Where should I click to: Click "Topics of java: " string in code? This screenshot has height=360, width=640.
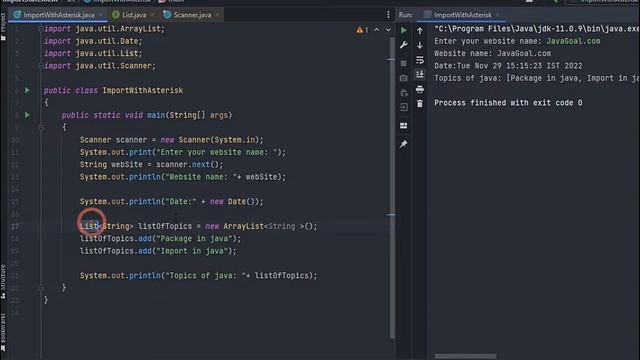point(206,276)
